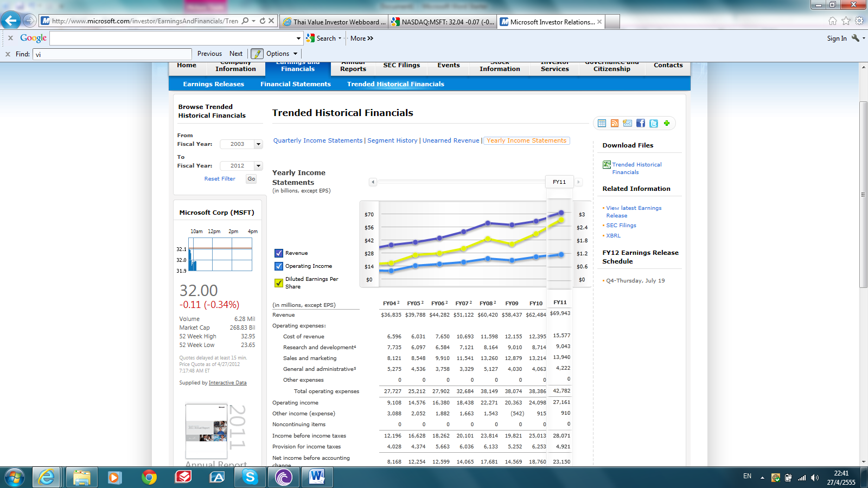Click the Google toolbar search field

[x=173, y=38]
